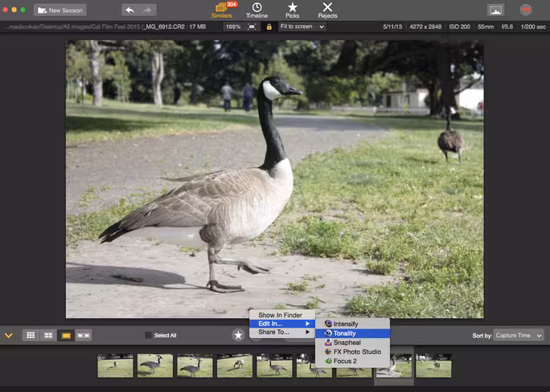Click the 55mm focal length text
The width and height of the screenshot is (550, 392).
tap(486, 27)
